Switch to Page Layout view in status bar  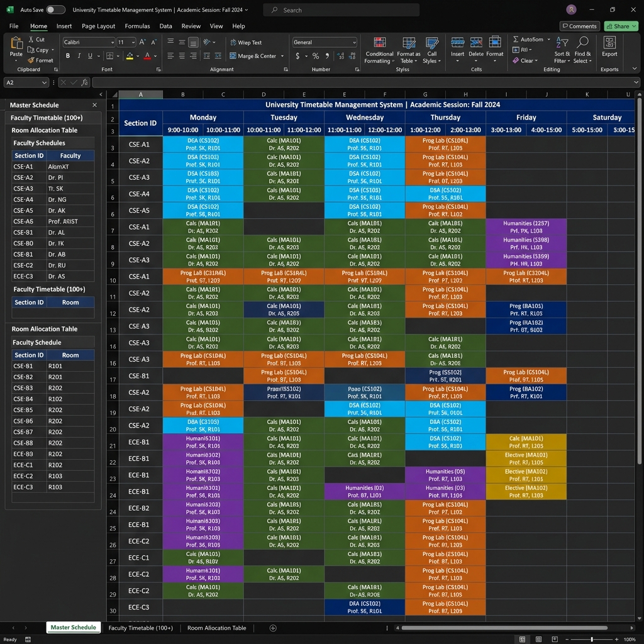click(538, 640)
